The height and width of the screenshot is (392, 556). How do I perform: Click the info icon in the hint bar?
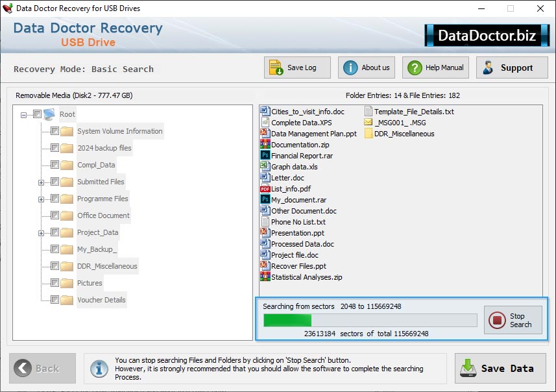point(99,368)
